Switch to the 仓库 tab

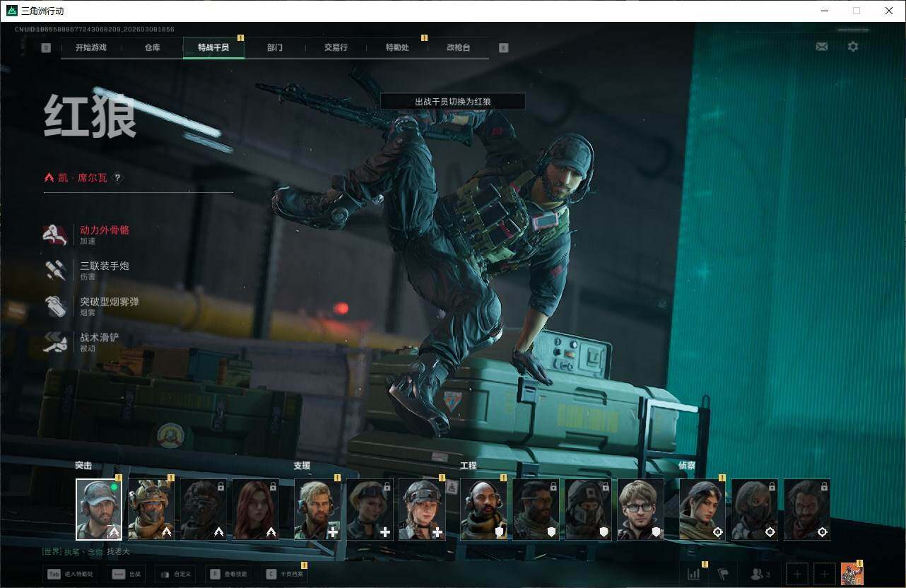152,47
